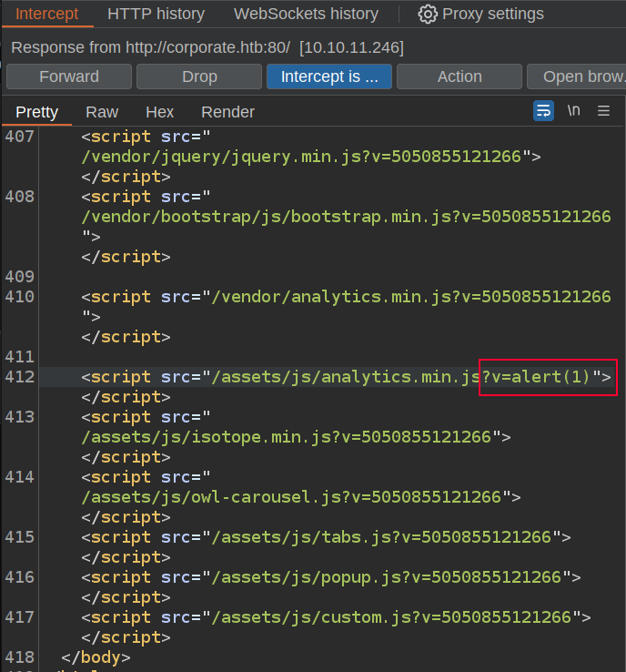Click line number 412 in gutter
This screenshot has width=626, height=672.
click(x=19, y=377)
